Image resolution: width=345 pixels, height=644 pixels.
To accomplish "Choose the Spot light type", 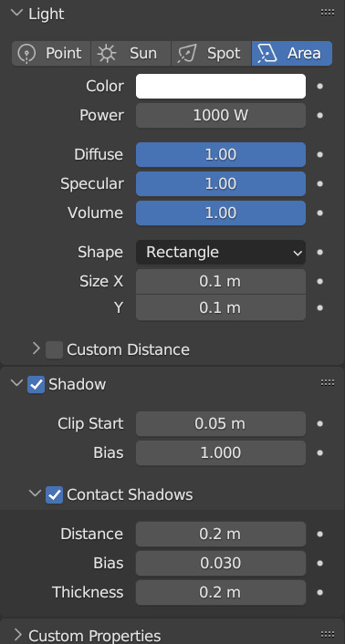I will 211,54.
